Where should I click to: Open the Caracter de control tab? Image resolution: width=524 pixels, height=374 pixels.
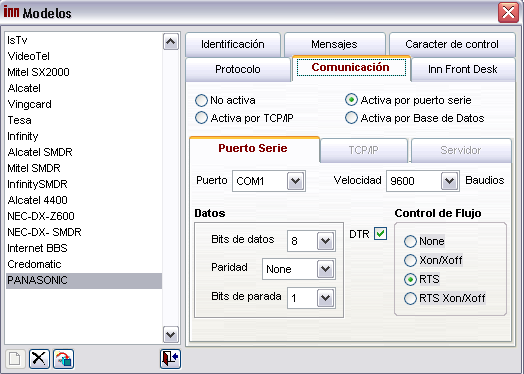point(452,44)
